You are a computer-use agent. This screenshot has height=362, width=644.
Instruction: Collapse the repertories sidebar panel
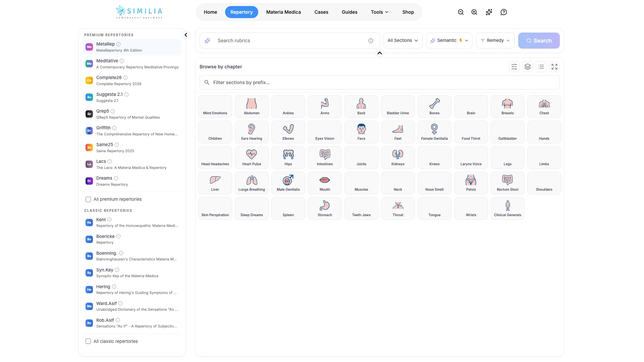tap(186, 35)
